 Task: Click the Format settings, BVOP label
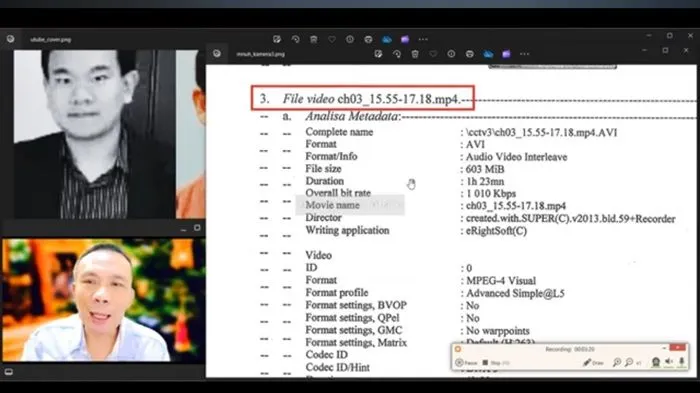click(356, 305)
